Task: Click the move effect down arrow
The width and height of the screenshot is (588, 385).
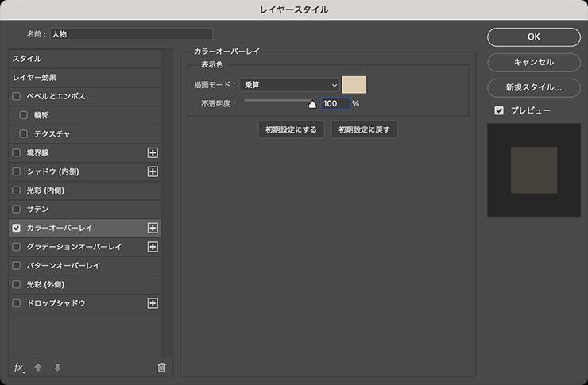Action: (x=57, y=367)
